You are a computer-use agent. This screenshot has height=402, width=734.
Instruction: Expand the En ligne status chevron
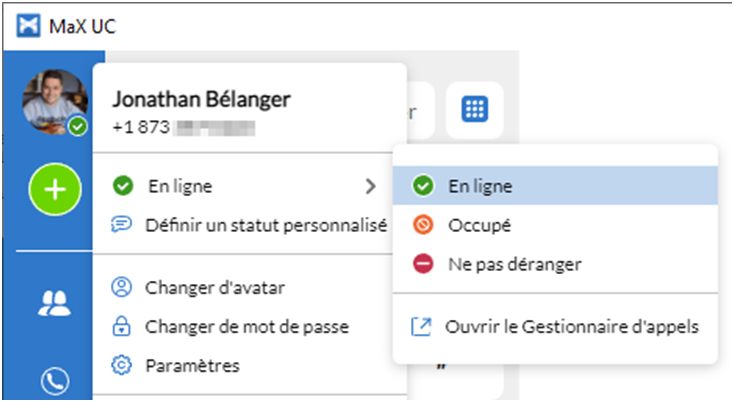371,186
